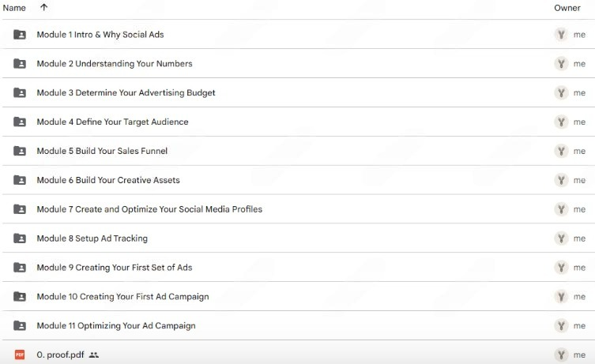Click the Module 4 shared folder icon
595x364 pixels.
[20, 122]
